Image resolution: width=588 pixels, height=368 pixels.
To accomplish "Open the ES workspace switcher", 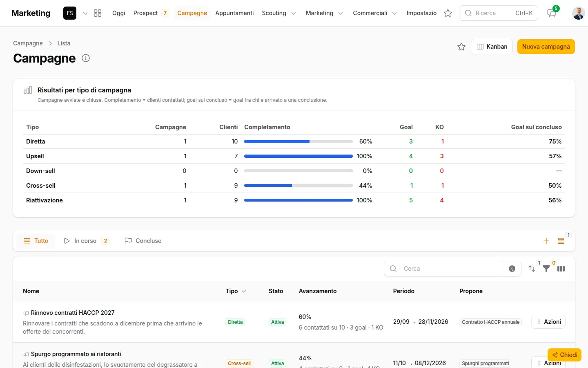I will pyautogui.click(x=70, y=13).
